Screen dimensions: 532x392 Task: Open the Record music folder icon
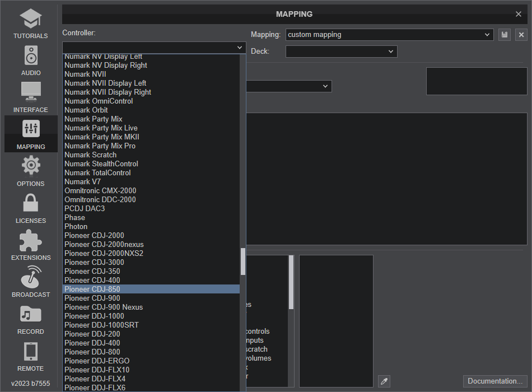click(x=31, y=314)
